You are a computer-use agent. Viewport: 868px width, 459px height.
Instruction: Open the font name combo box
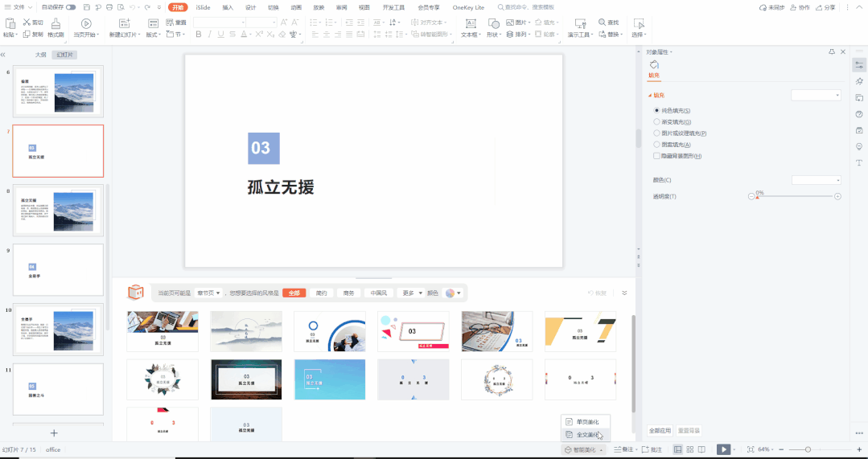tap(220, 23)
